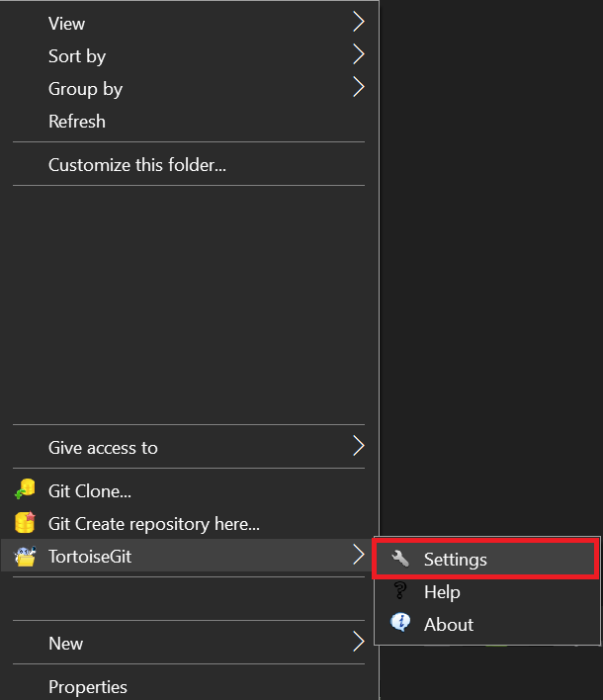This screenshot has height=700, width=603.
Task: Expand the Give access to arrow
Action: pos(359,446)
